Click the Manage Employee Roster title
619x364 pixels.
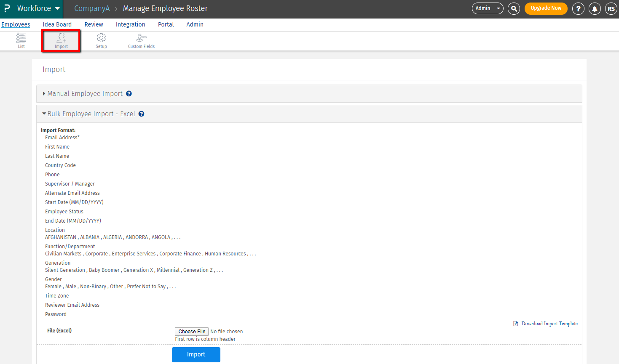pyautogui.click(x=165, y=8)
